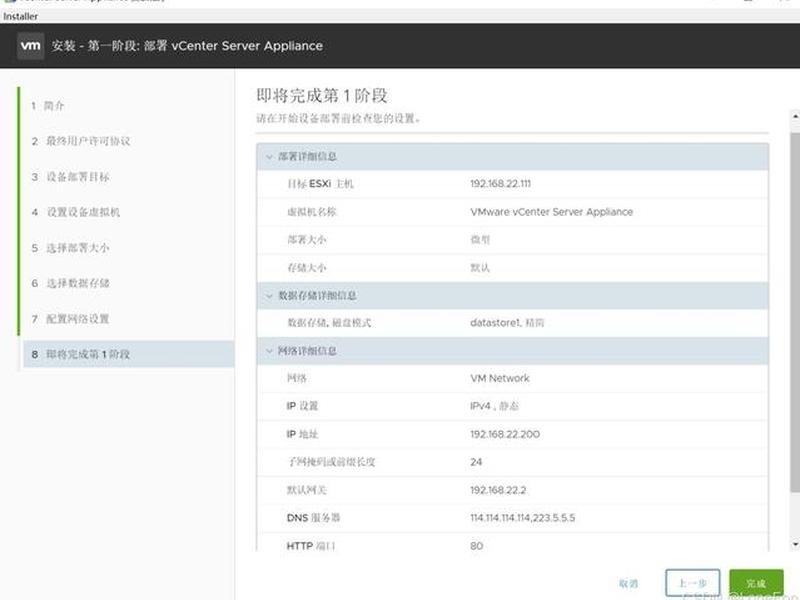Click the vm logo in header
This screenshot has height=600, width=800.
click(x=31, y=46)
